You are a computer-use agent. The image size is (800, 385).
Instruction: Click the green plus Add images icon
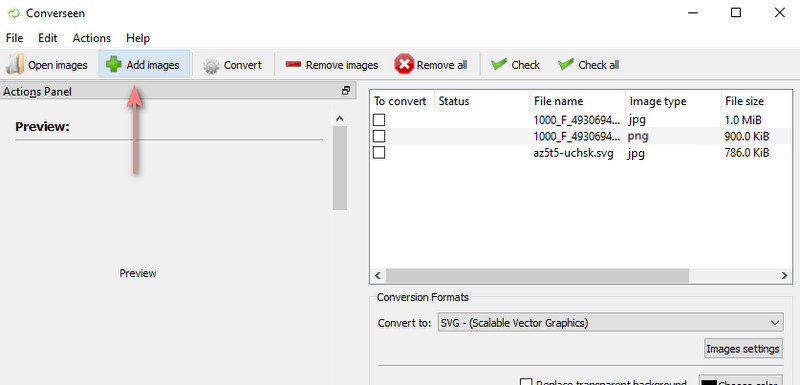point(113,65)
